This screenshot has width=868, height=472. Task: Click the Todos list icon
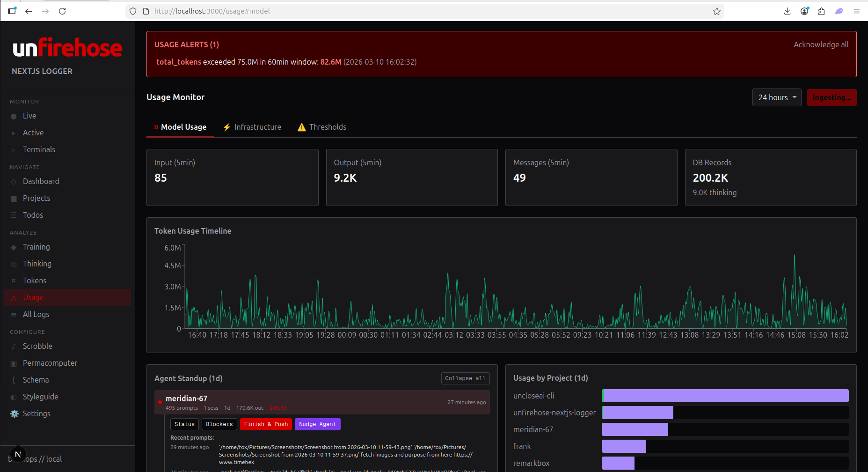click(14, 215)
